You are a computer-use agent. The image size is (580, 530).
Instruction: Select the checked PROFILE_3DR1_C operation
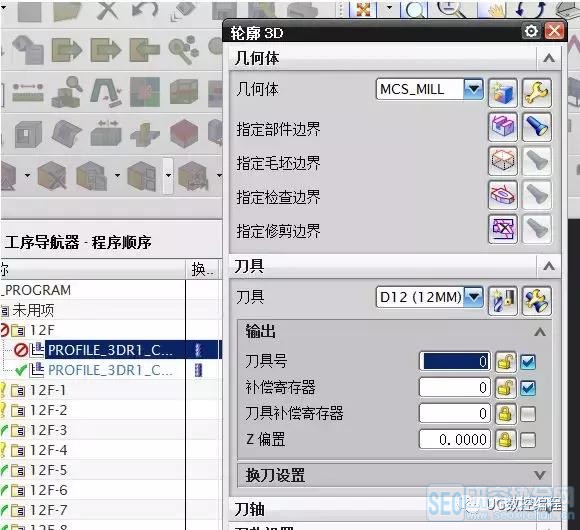pyautogui.click(x=110, y=370)
